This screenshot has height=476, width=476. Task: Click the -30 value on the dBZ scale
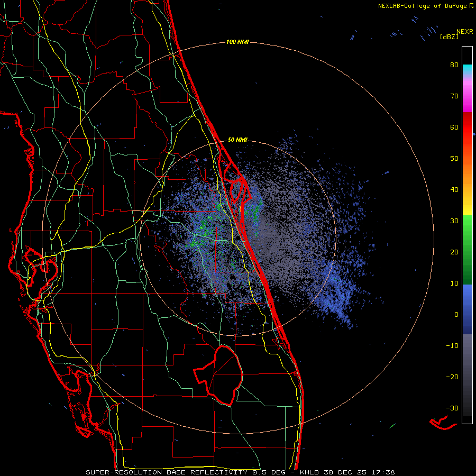(x=452, y=408)
